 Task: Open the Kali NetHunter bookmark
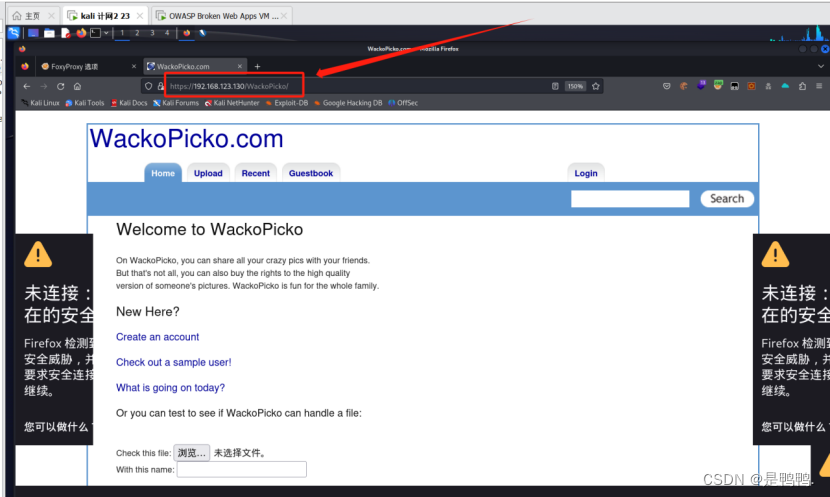(x=232, y=103)
